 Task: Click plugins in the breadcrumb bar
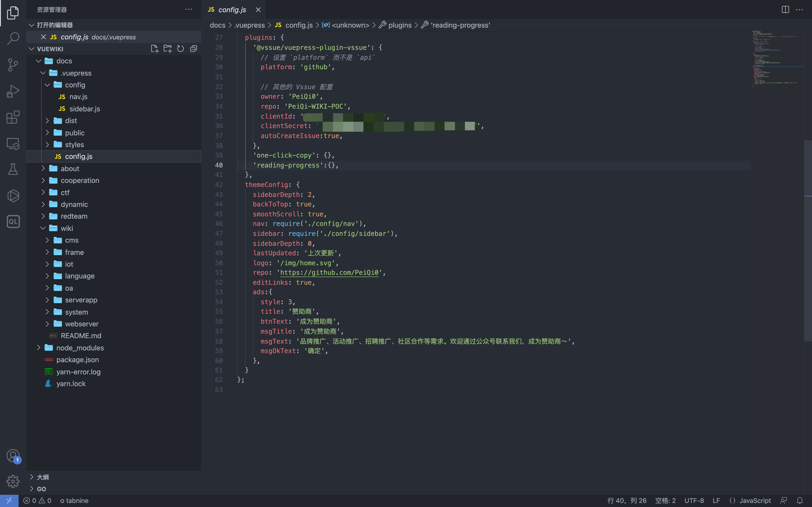click(400, 25)
